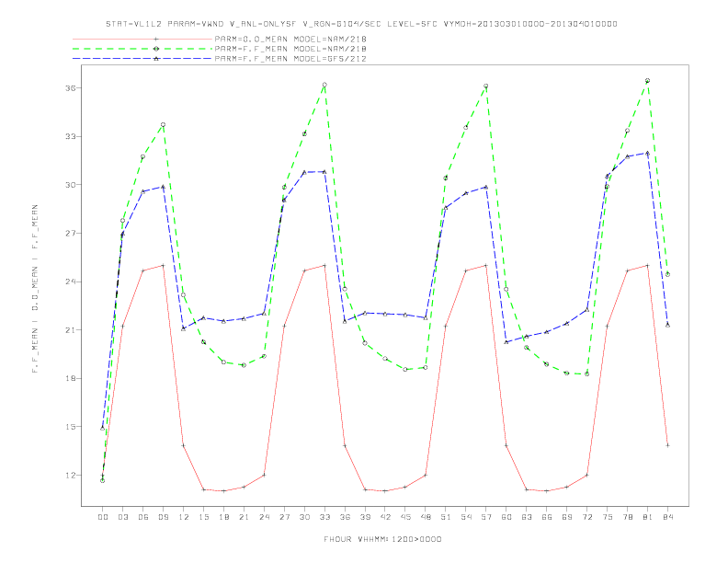This screenshot has width=728, height=563.
Task: Click blue GFS triangle marker at hour 00
Action: pos(103,428)
